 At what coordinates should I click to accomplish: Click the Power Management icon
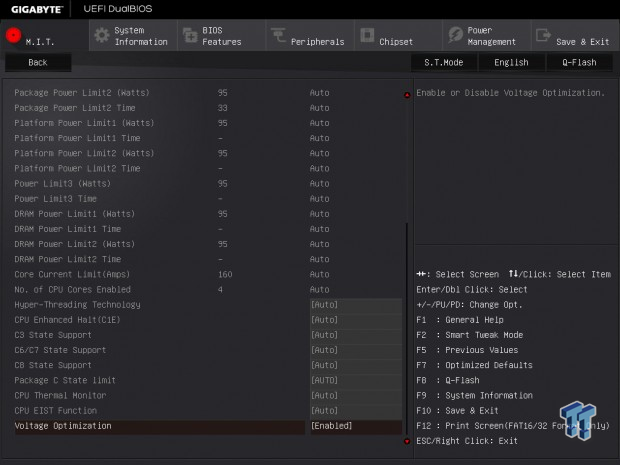click(456, 35)
